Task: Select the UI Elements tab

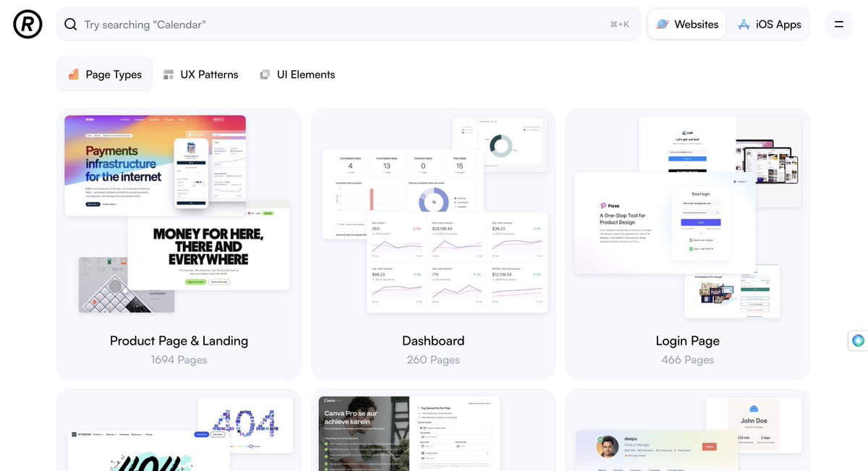Action: (297, 75)
